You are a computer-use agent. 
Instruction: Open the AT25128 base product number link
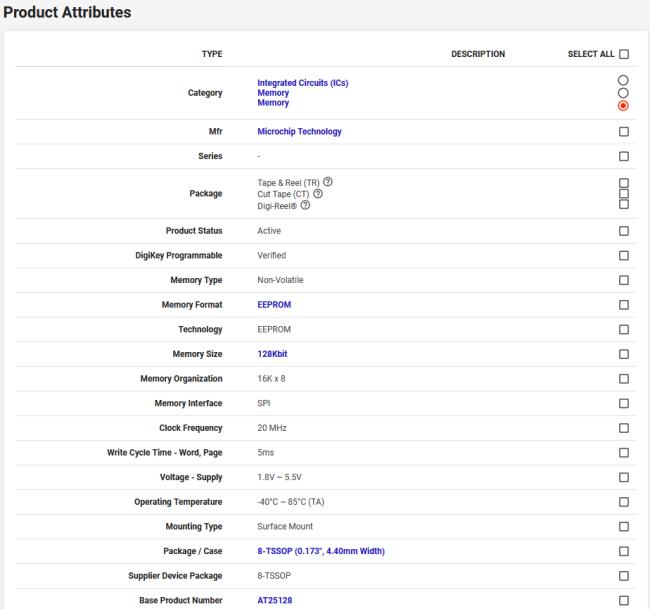[275, 600]
